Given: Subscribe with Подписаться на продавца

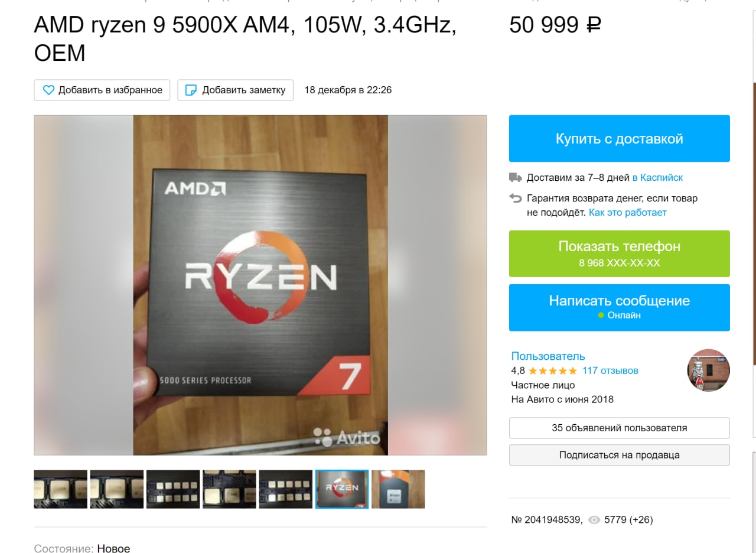Looking at the screenshot, I should point(620,455).
